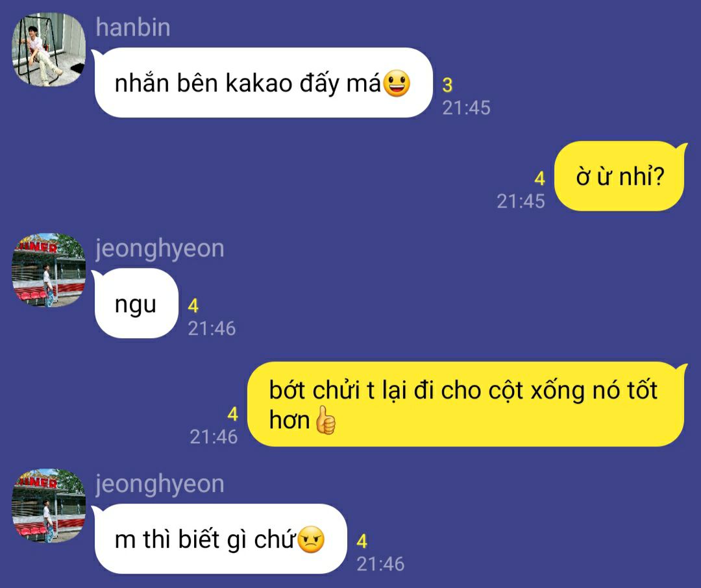This screenshot has height=588, width=701.
Task: Click unread count 4 beside 'ngu'
Action: tap(193, 306)
